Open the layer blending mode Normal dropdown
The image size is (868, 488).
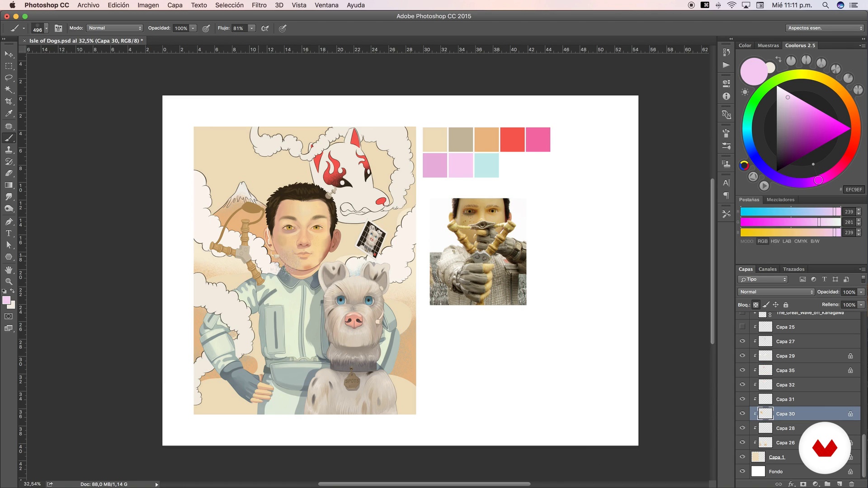776,292
